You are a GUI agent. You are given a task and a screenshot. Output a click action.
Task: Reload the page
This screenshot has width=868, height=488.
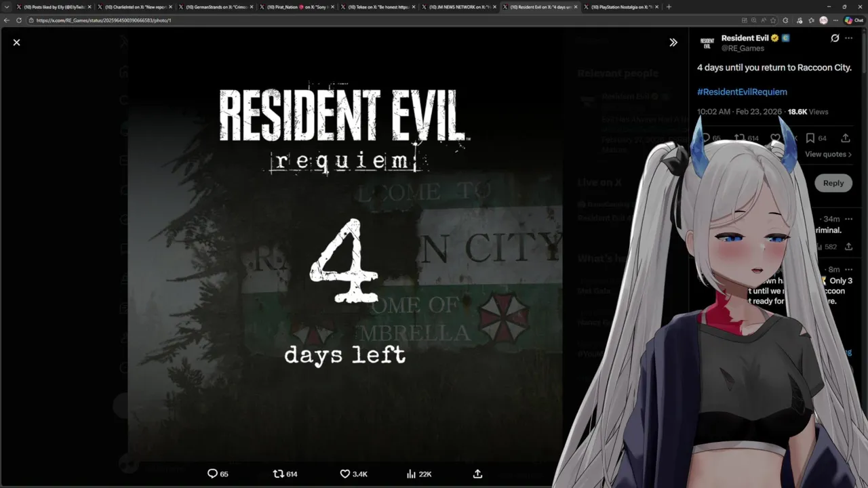click(x=18, y=20)
